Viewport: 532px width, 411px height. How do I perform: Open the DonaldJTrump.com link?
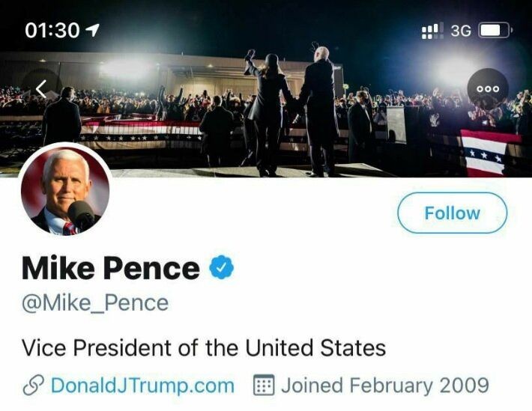pos(142,386)
